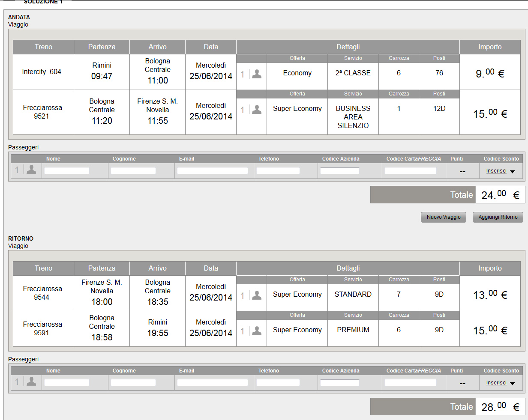Click Inserisci link in Ritorno passenger row
Screen dimensions: 528x420
coord(496,383)
